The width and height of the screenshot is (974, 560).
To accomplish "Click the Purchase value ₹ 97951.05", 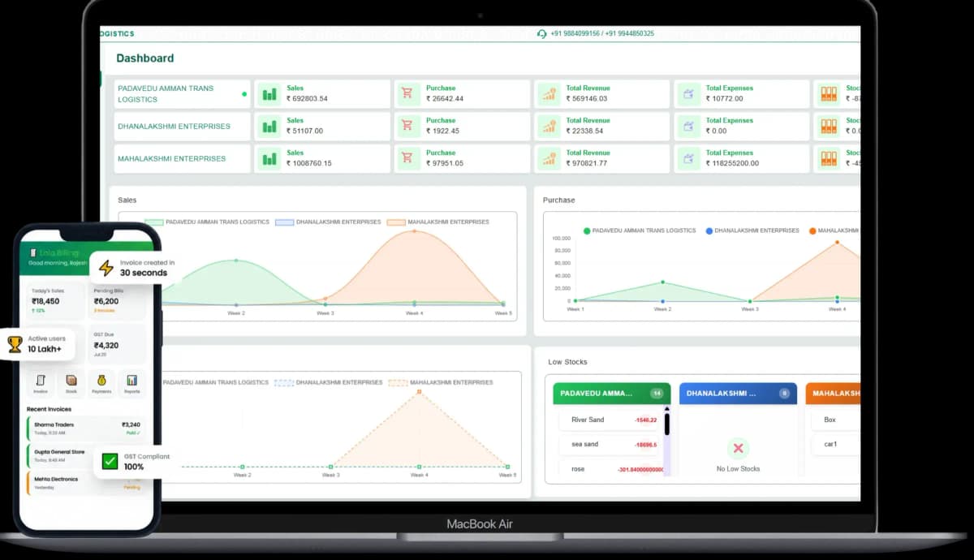I will (x=445, y=163).
